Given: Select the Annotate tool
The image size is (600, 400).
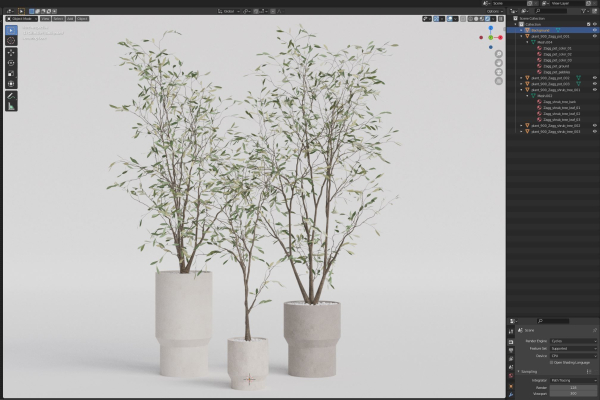Looking at the screenshot, I should [11, 96].
